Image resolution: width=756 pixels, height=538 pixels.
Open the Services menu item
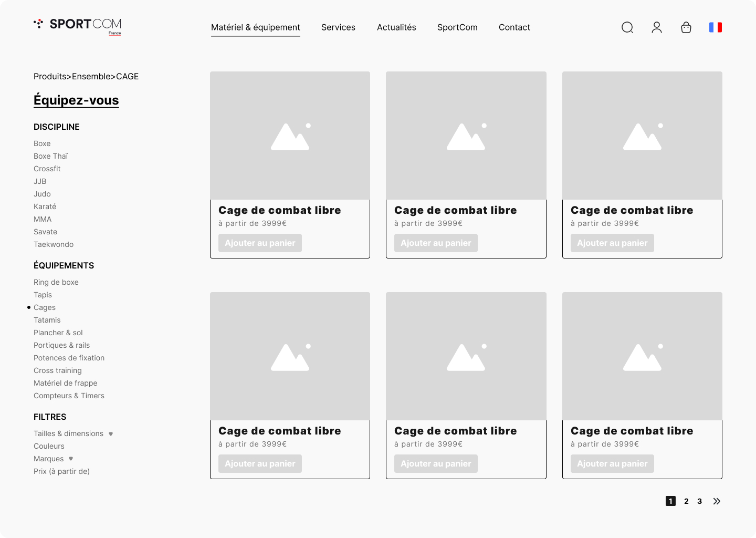click(x=338, y=27)
